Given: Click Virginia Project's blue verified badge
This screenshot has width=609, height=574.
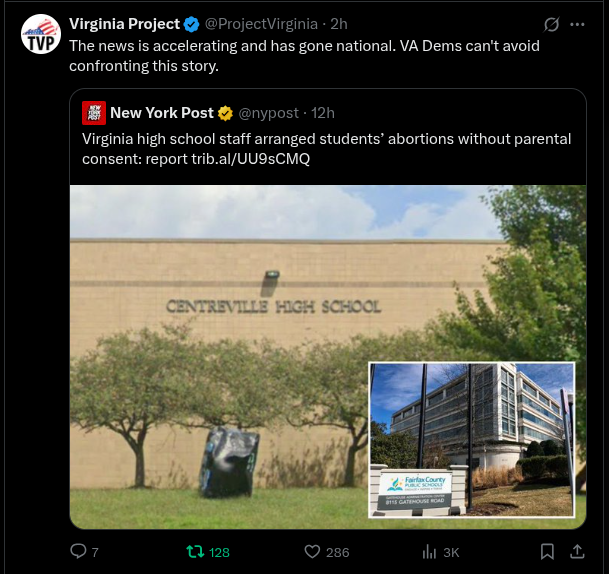Looking at the screenshot, I should point(191,24).
